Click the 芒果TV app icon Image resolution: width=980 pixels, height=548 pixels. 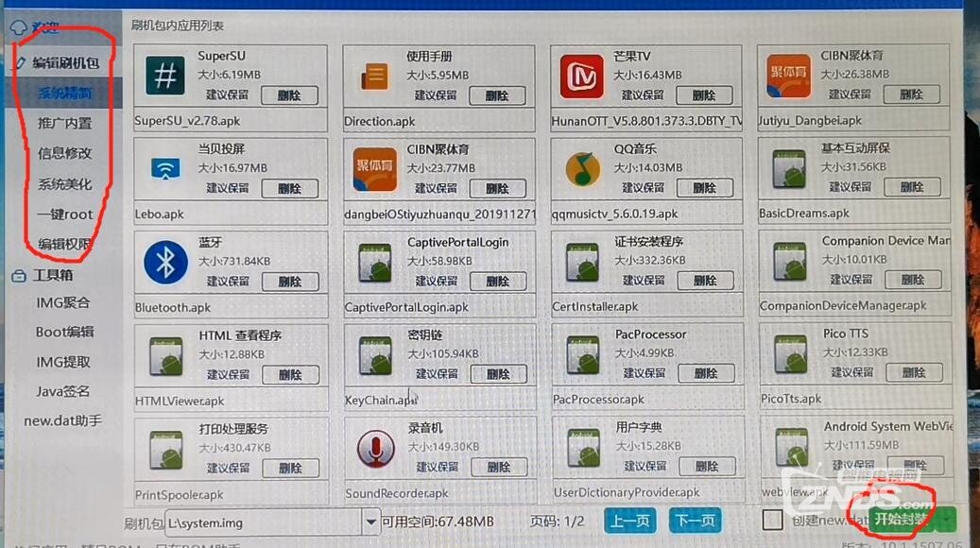pyautogui.click(x=581, y=77)
